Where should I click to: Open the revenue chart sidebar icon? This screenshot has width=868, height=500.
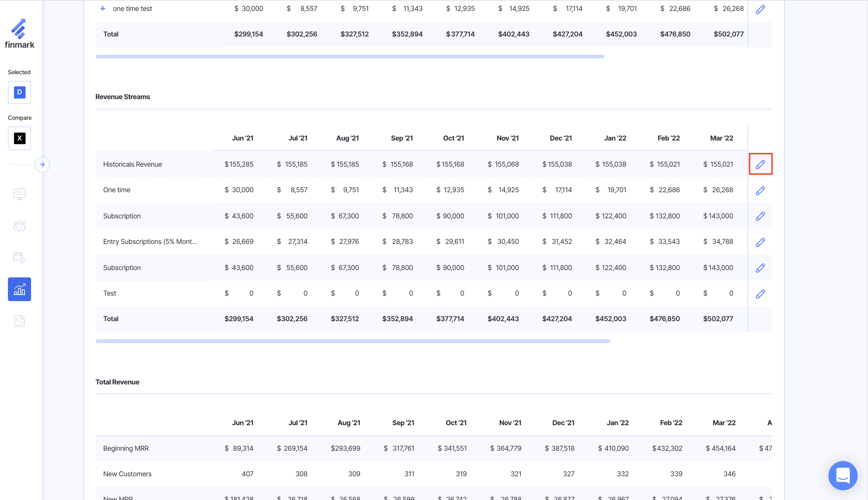[19, 289]
